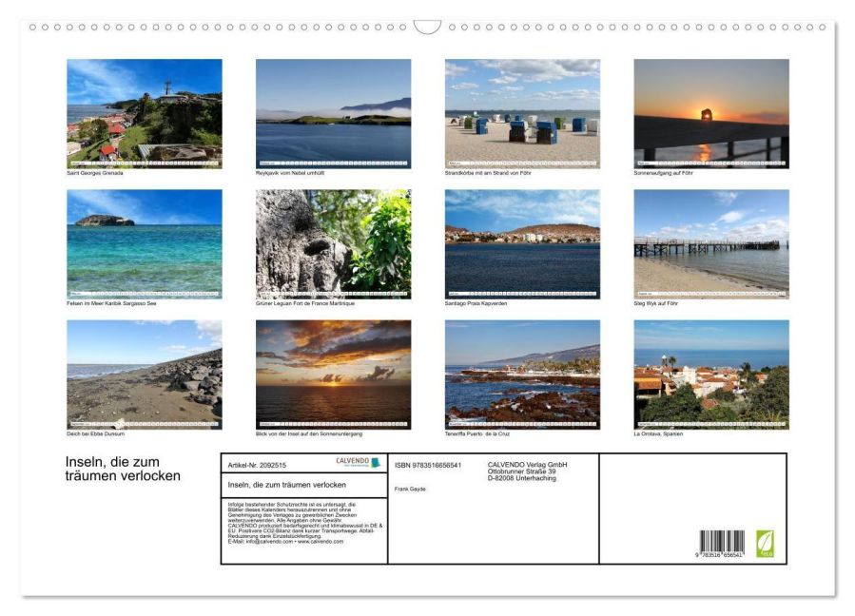855x616 pixels.
Task: Click the Artikel-Nr. 2092515 label
Action: 257,465
